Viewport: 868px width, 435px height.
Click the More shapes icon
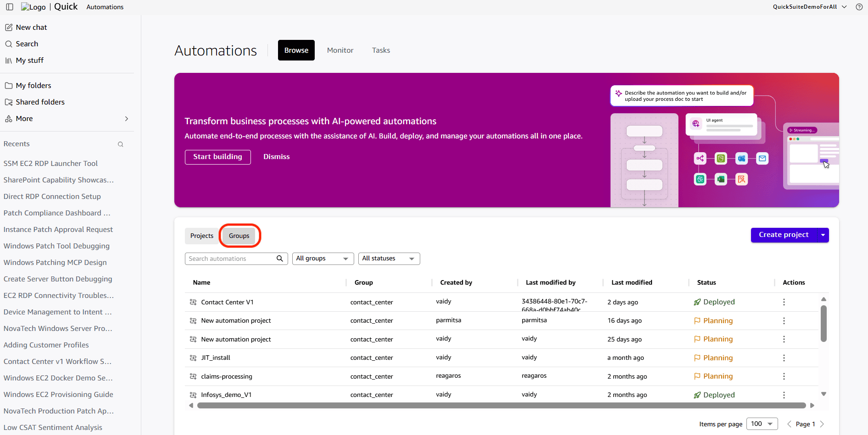pyautogui.click(x=9, y=119)
